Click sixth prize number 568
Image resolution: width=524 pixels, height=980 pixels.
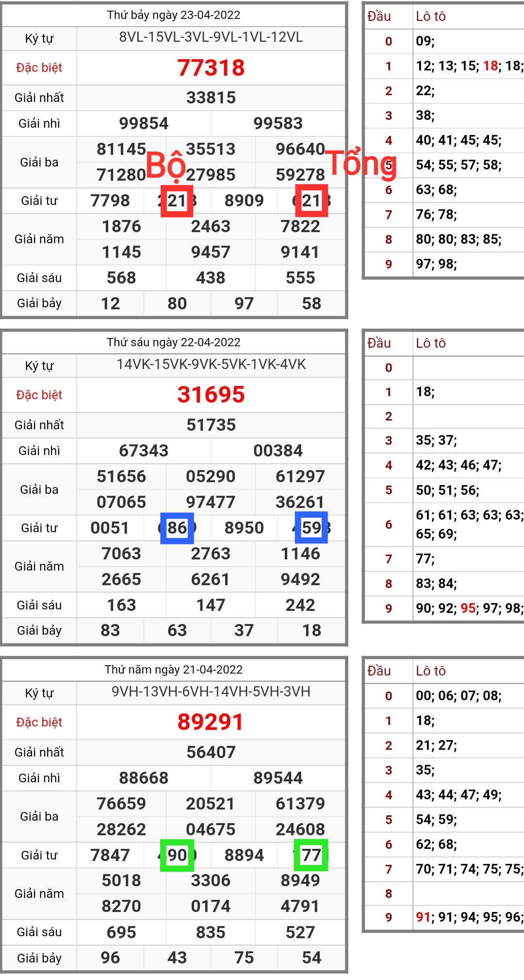[x=121, y=278]
